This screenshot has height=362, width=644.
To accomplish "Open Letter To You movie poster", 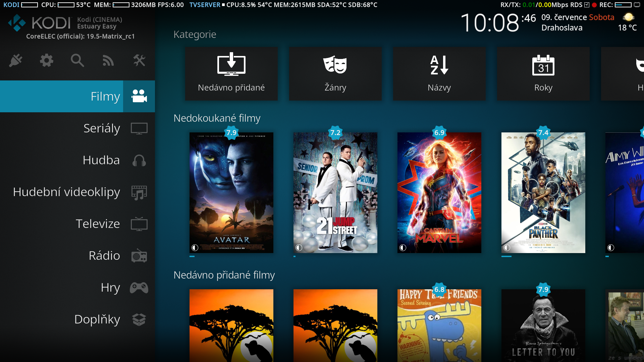I will coord(543,325).
